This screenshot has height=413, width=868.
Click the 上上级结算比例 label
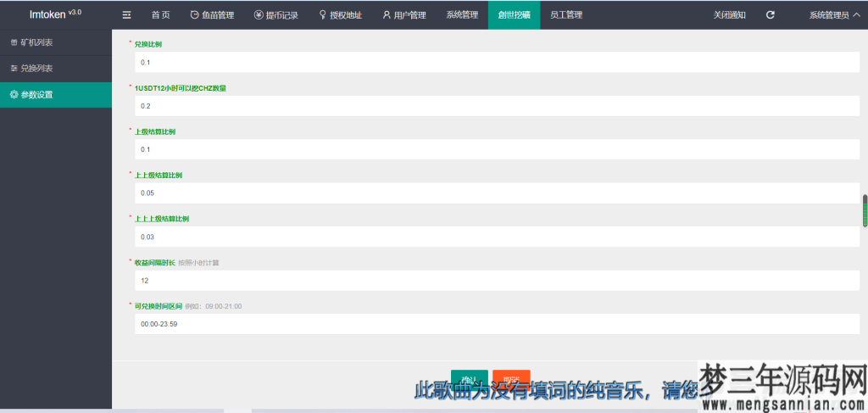pos(159,176)
